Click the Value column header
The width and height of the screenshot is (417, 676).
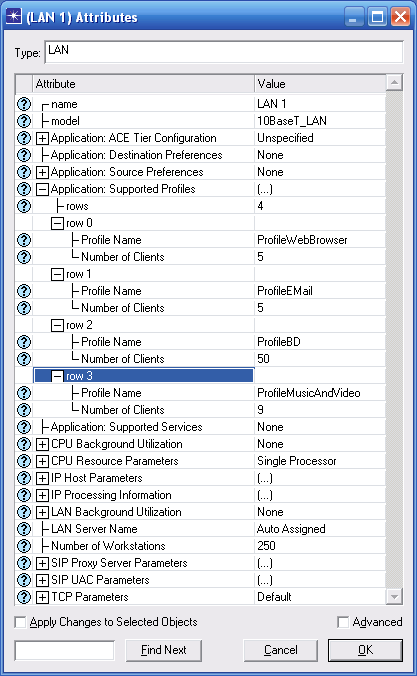point(320,84)
